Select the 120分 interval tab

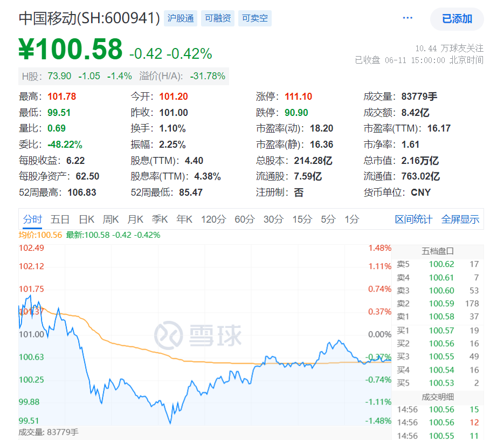coord(213,219)
